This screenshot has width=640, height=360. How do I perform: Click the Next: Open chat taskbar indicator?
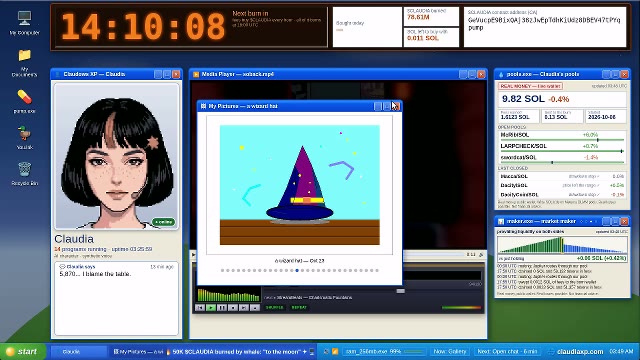click(507, 351)
